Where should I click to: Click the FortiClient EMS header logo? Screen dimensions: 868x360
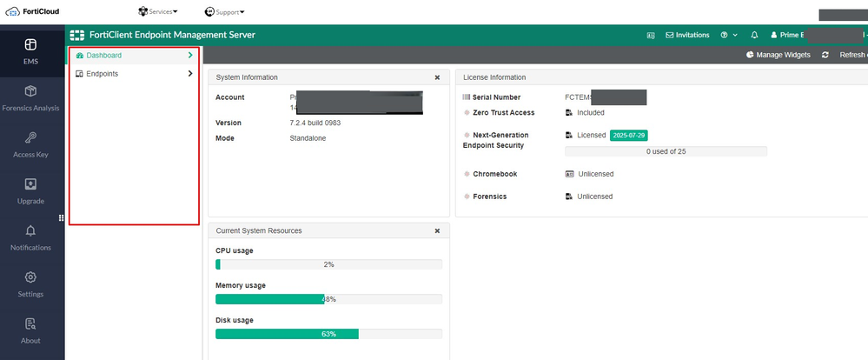click(x=77, y=35)
